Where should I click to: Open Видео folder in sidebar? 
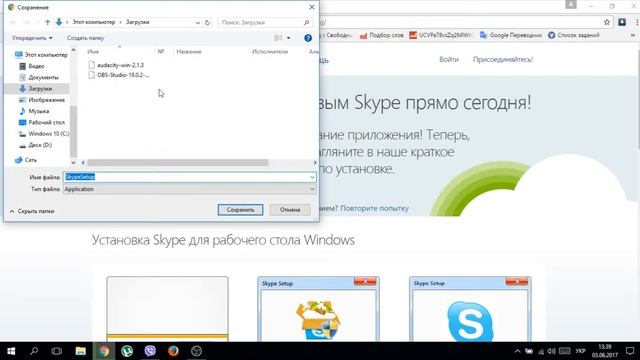pyautogui.click(x=32, y=66)
